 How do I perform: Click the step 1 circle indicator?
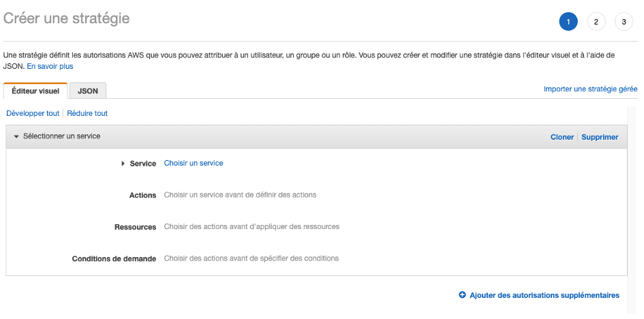(x=568, y=22)
